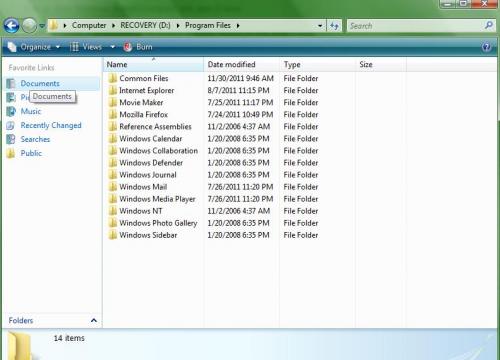500x360 pixels.
Task: Sort by Name column header
Action: click(153, 65)
